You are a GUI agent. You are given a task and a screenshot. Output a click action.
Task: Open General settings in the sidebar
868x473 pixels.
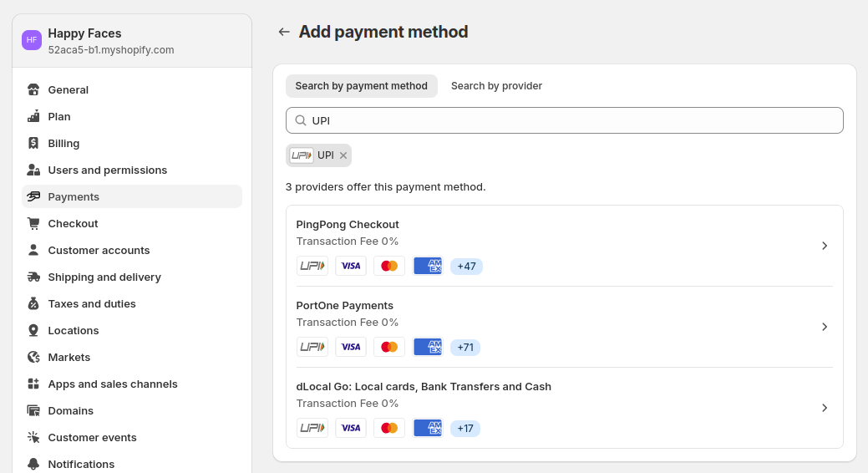[132, 89]
